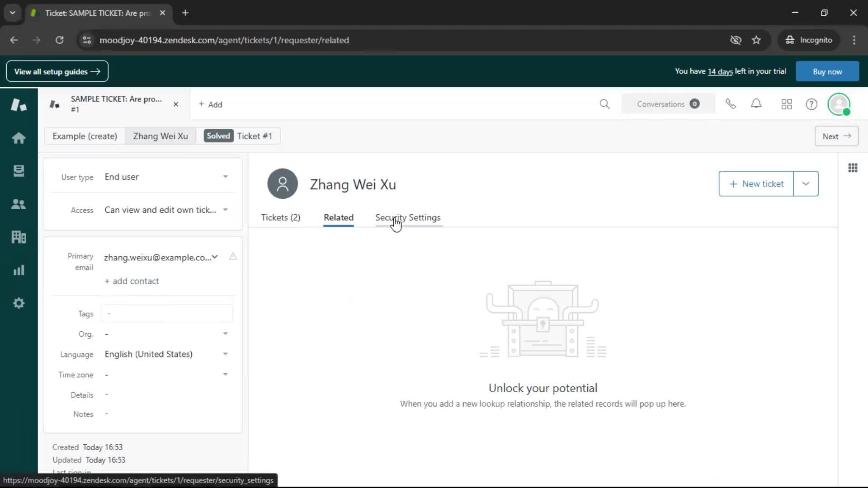Image resolution: width=868 pixels, height=488 pixels.
Task: Open the Solved Ticket #1 tab
Action: [239, 136]
